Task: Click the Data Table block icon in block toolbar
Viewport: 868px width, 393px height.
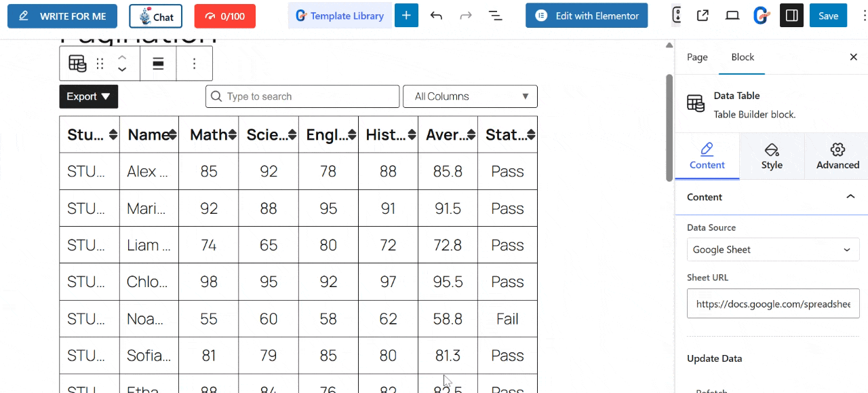Action: click(x=77, y=63)
